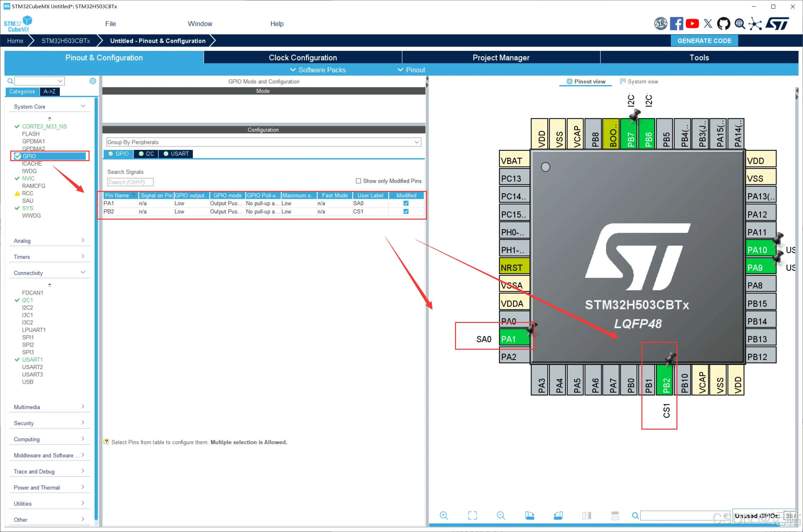803x532 pixels.
Task: Click the pin search magnifier icon
Action: [635, 515]
